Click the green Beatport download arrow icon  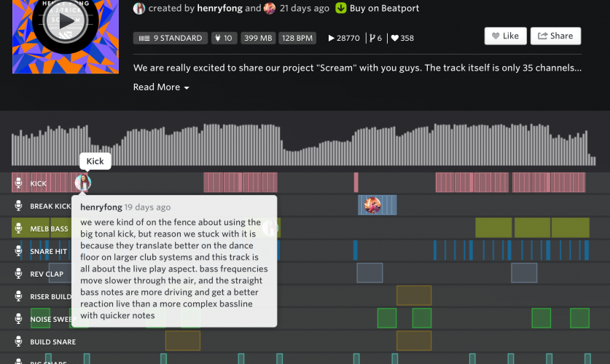click(340, 9)
